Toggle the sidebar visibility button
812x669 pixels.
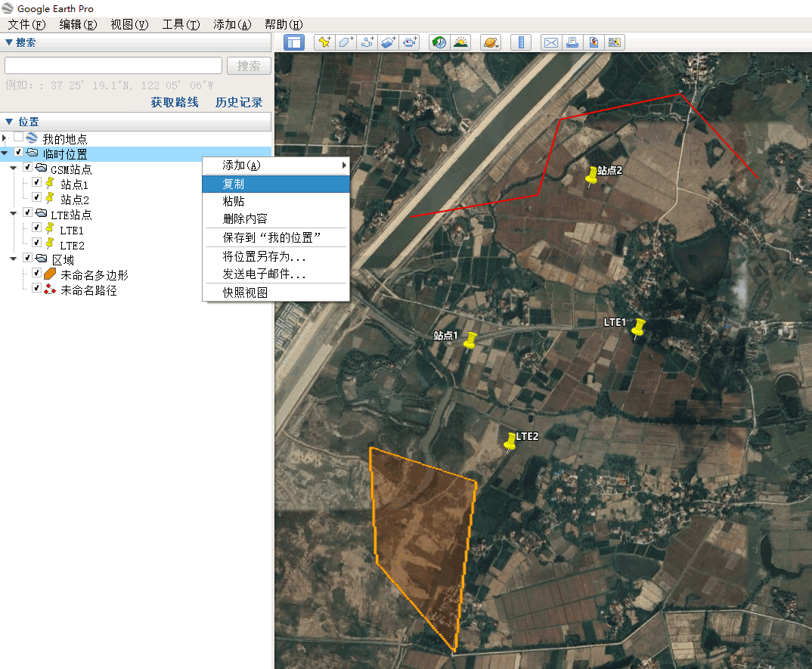[x=293, y=42]
